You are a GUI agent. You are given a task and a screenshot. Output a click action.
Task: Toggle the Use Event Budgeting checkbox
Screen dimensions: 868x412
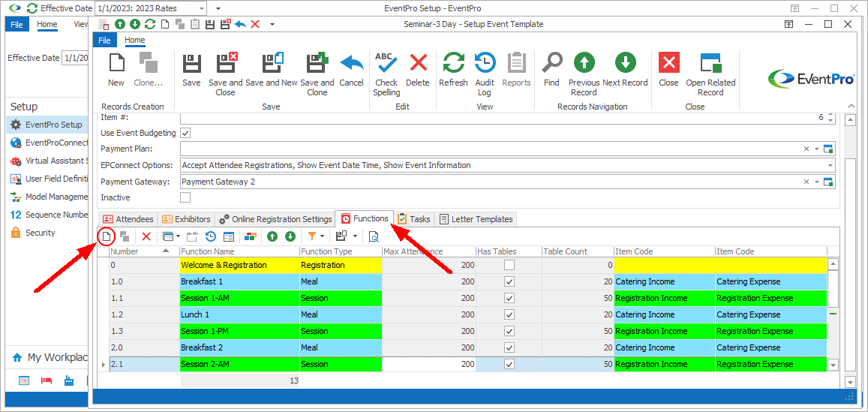click(186, 133)
